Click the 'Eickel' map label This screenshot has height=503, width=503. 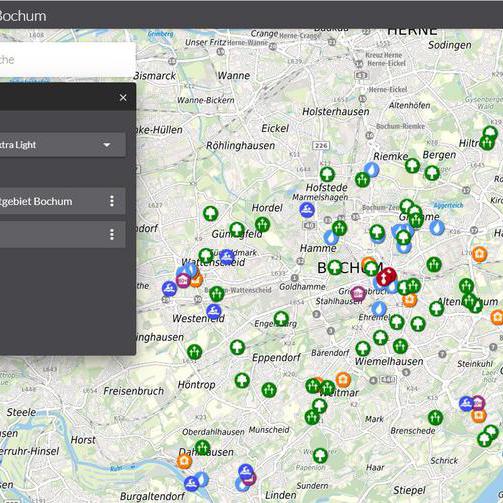[275, 128]
